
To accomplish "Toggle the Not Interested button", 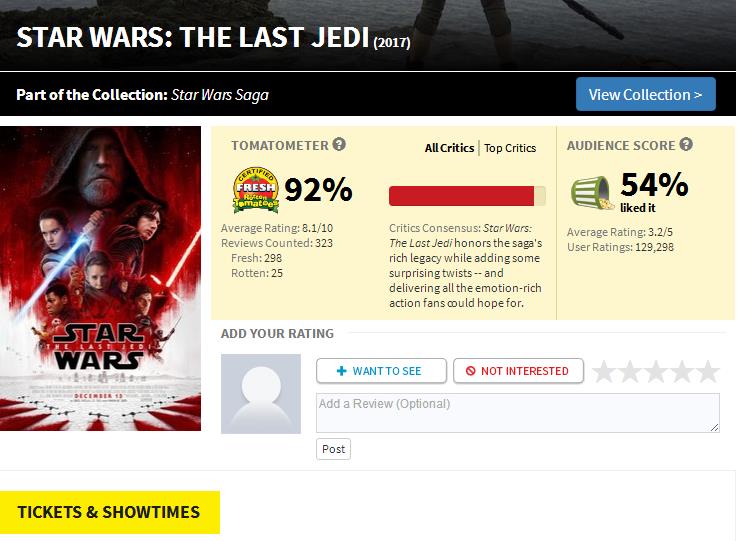I will point(518,371).
